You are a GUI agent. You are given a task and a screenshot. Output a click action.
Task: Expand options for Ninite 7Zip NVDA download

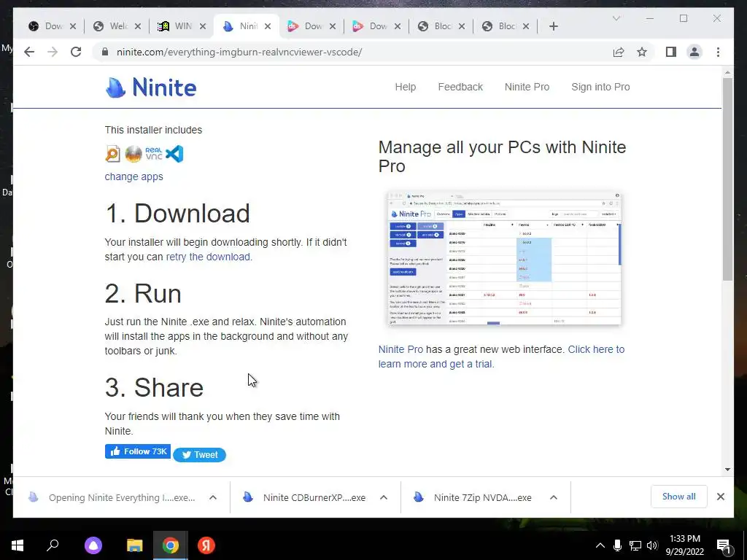554,497
